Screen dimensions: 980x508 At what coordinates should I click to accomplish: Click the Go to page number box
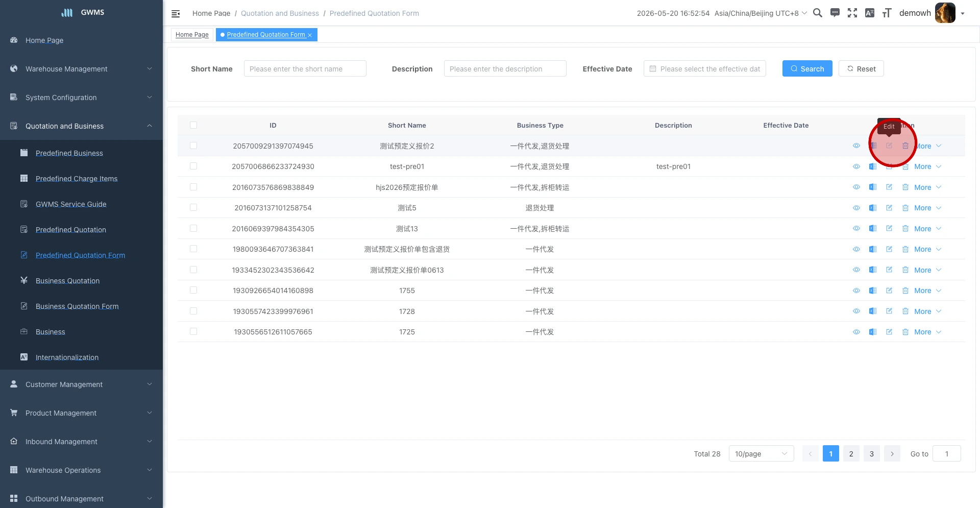click(x=946, y=454)
